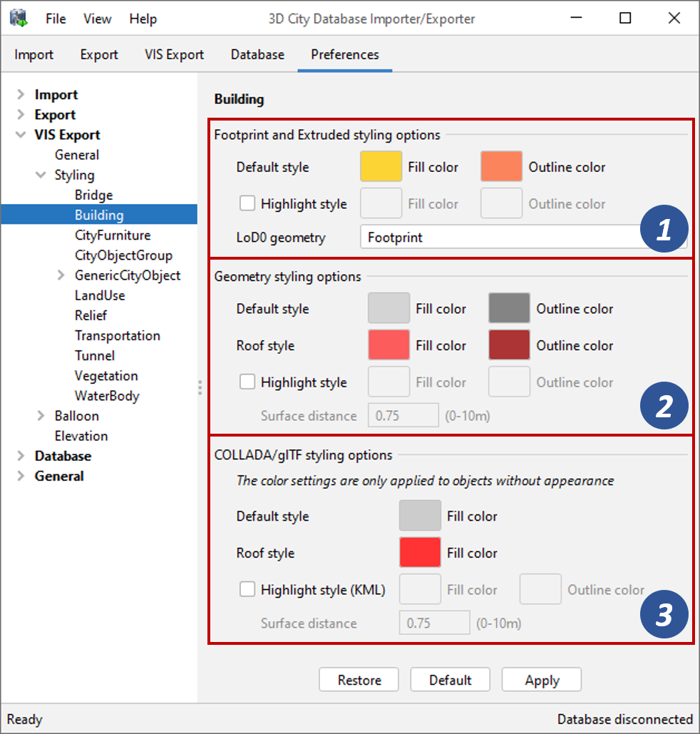Viewport: 700px width, 734px height.
Task: Click Footprint highlight fill color swatch
Action: tap(381, 203)
